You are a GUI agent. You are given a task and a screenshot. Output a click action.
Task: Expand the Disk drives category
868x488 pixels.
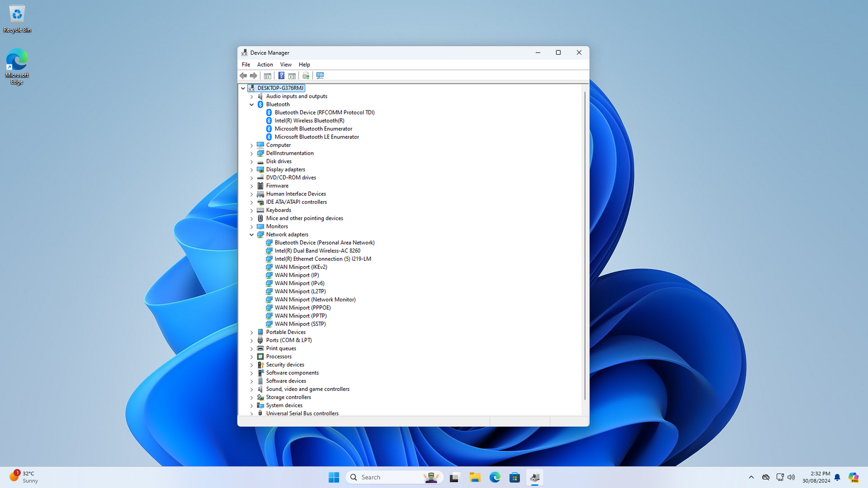[x=252, y=162]
